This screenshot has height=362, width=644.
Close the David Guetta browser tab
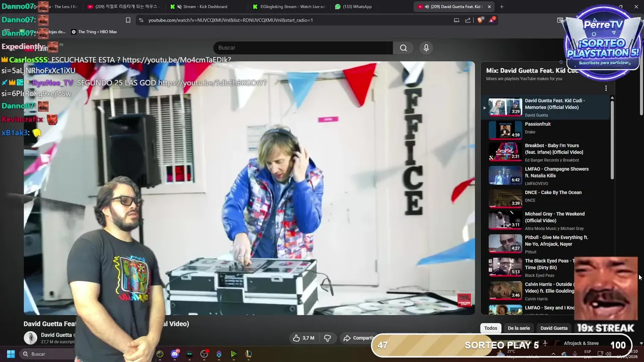489,7
